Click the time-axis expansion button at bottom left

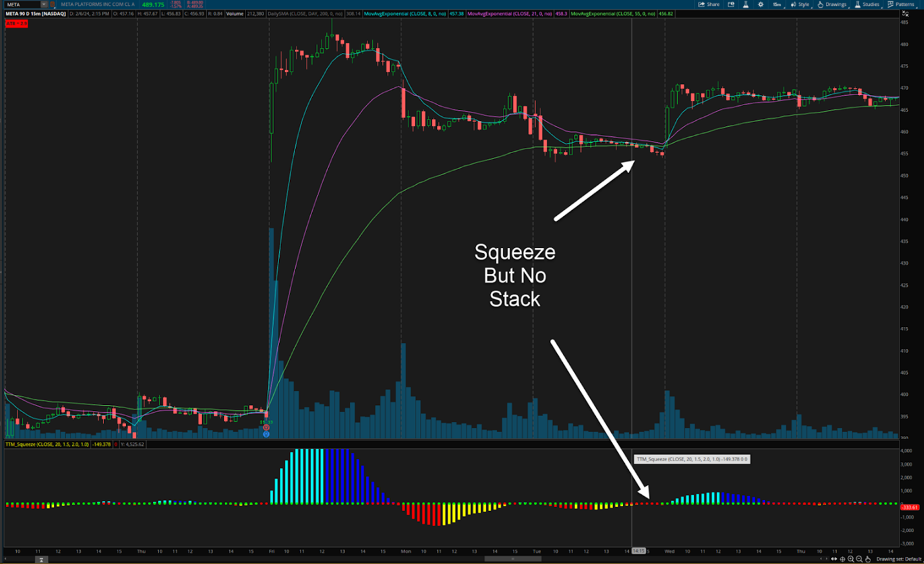coord(40,559)
